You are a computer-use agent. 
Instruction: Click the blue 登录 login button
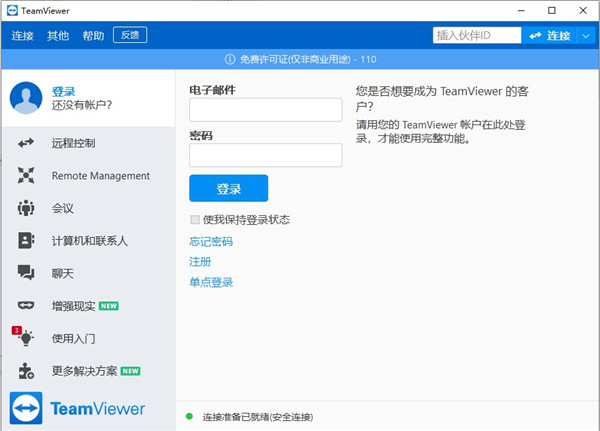pyautogui.click(x=228, y=188)
